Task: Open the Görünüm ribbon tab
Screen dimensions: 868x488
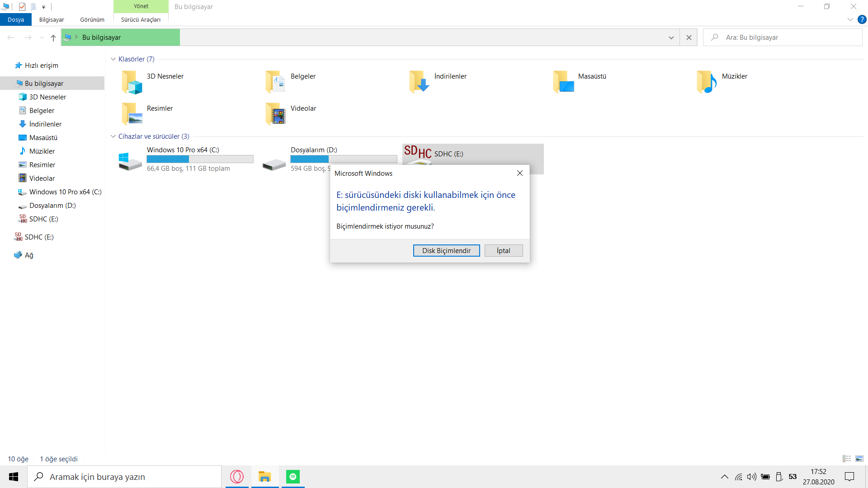Action: point(92,19)
